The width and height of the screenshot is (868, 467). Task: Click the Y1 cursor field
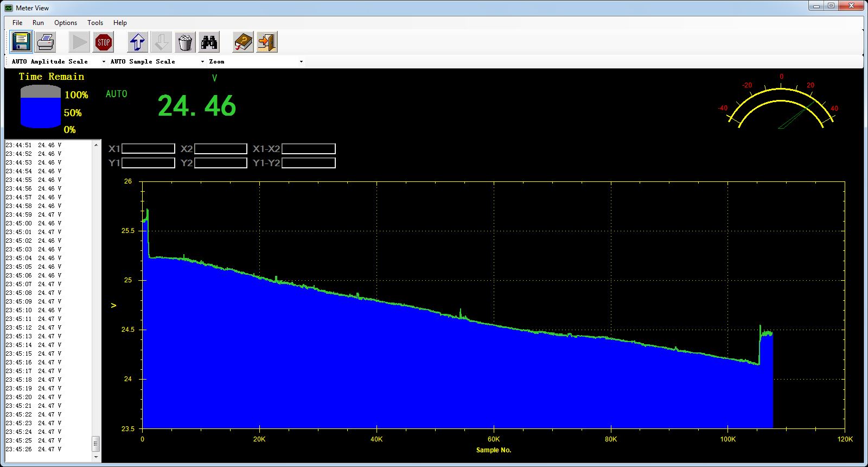[148, 163]
